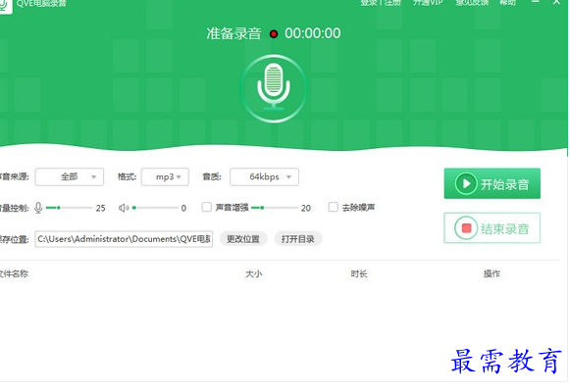Click the microphone volume icon
Viewport: 570px width, 392px height.
pyautogui.click(x=38, y=208)
